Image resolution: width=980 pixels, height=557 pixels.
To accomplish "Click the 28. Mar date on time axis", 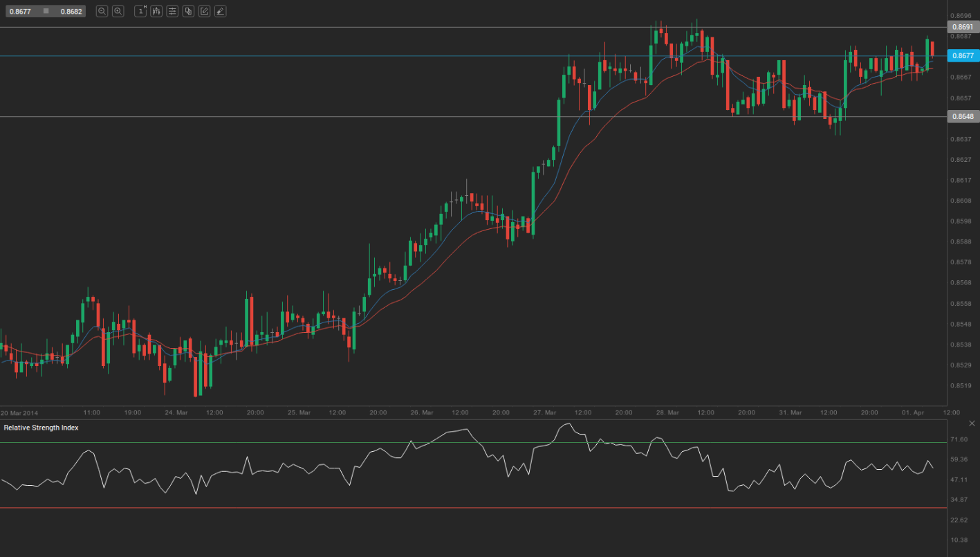I will coord(667,412).
